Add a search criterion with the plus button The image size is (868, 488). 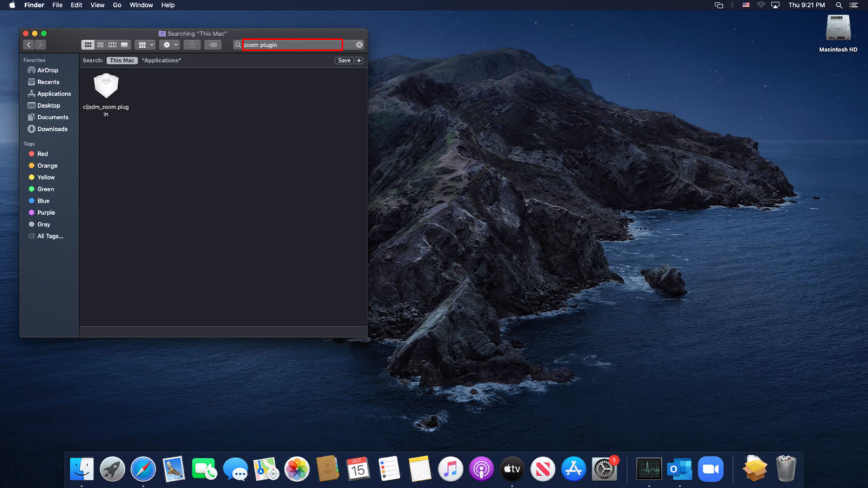point(359,60)
